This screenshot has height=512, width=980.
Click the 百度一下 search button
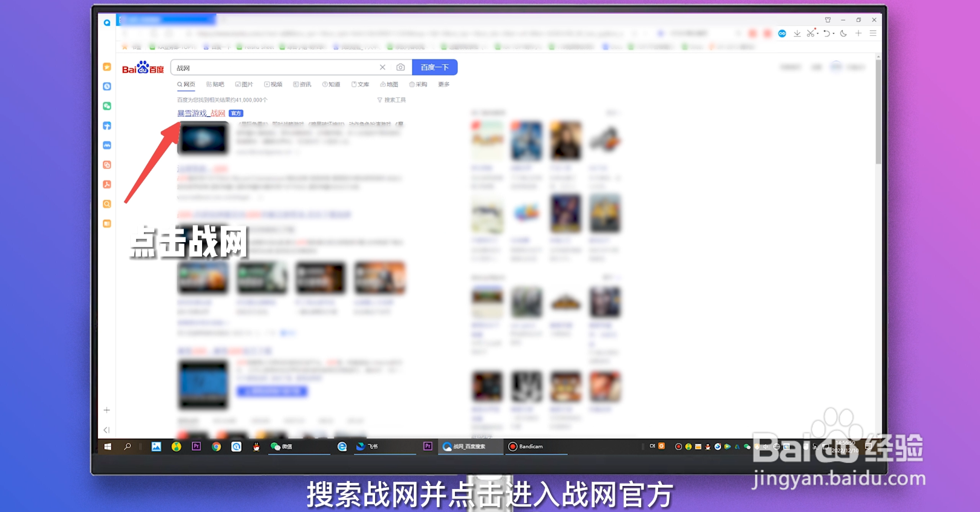click(434, 68)
